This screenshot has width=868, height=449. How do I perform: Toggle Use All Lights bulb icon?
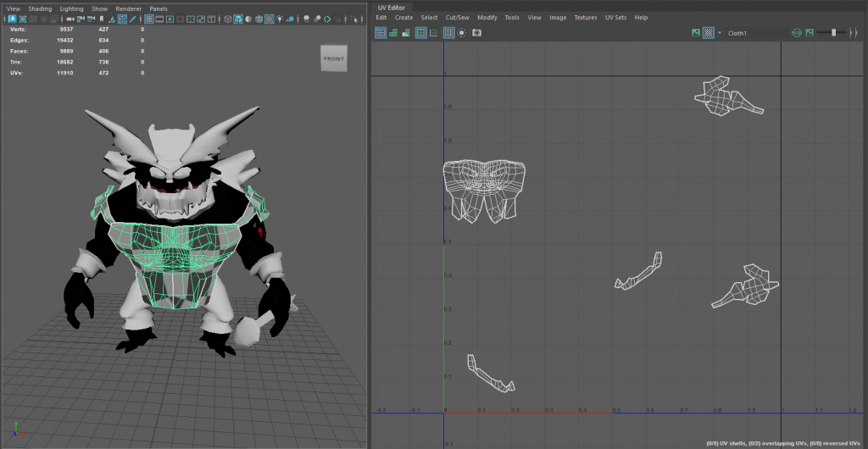click(280, 19)
